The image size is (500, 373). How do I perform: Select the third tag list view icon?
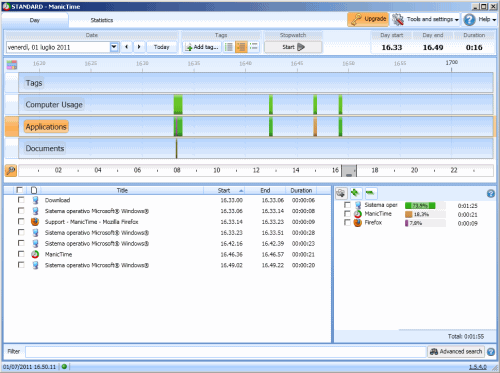(254, 47)
